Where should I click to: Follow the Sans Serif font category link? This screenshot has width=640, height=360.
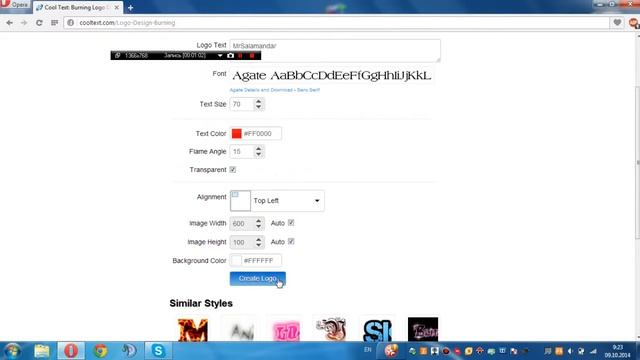[308, 90]
